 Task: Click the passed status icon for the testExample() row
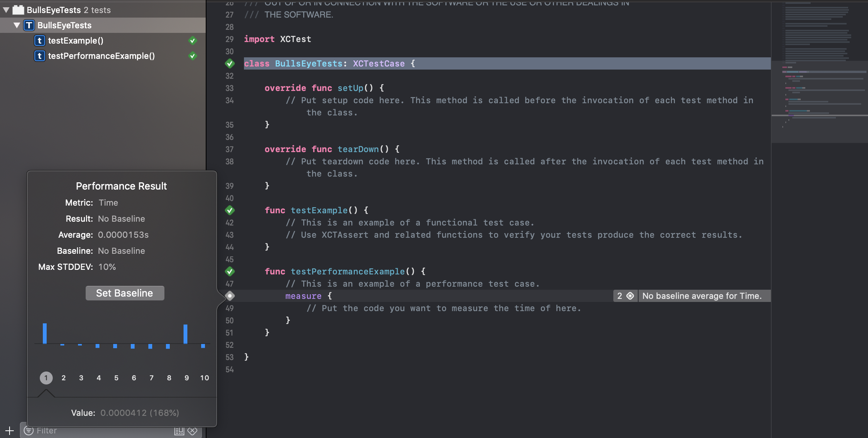193,41
